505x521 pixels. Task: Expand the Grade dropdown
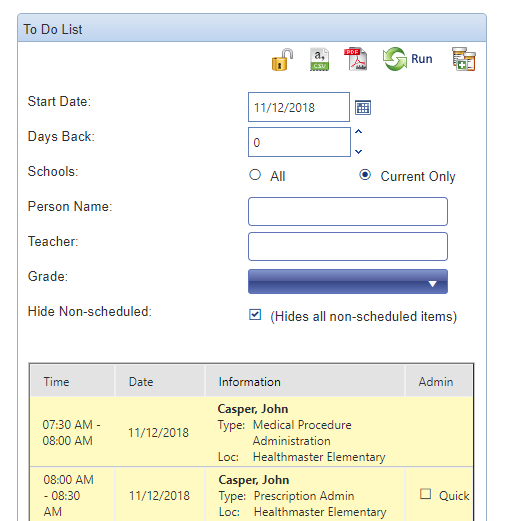point(348,282)
